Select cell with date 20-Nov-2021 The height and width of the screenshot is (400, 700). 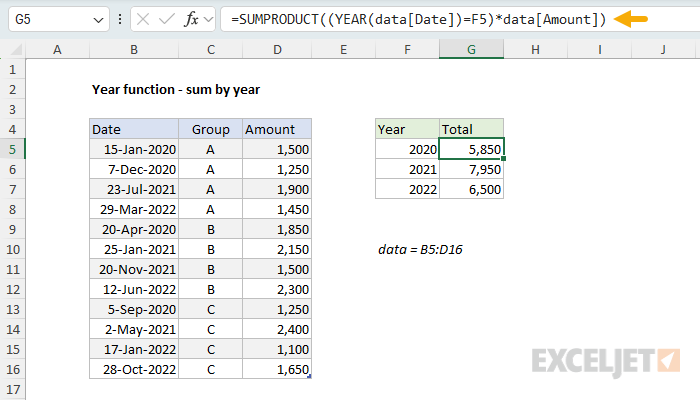pos(134,269)
